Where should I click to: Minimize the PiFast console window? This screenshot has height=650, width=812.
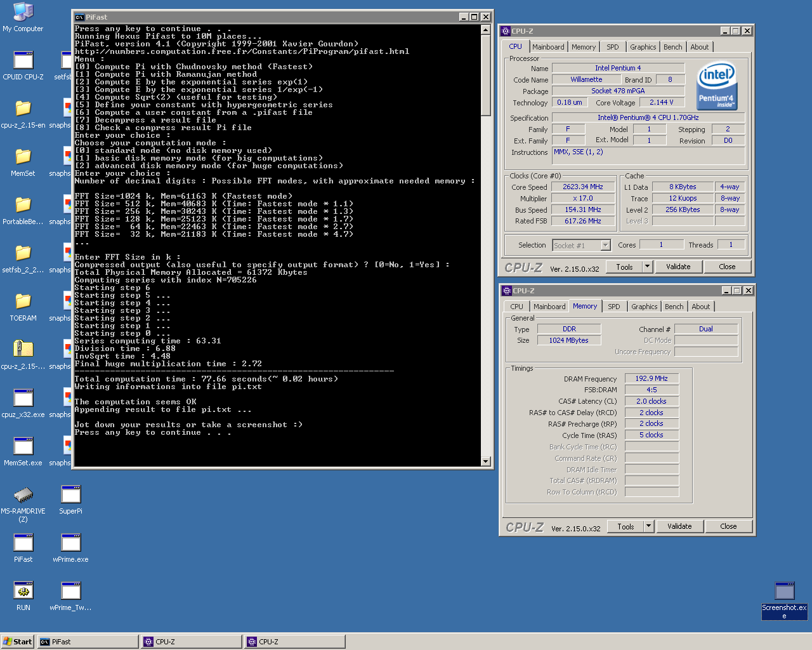pyautogui.click(x=464, y=17)
